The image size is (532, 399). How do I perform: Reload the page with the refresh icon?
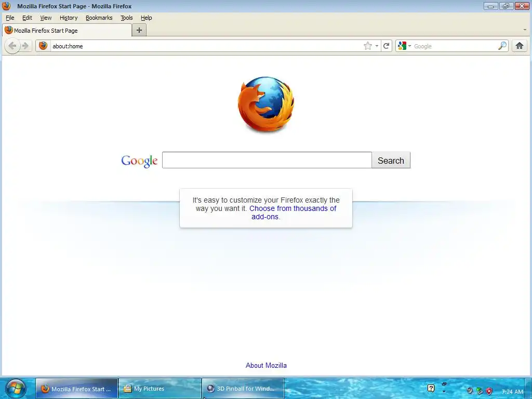pos(386,46)
